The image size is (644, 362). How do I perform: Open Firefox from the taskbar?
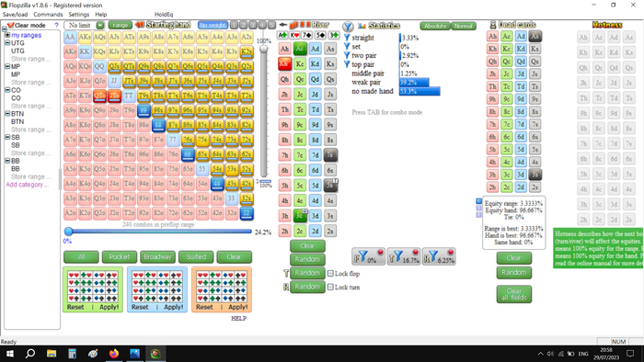pyautogui.click(x=114, y=354)
